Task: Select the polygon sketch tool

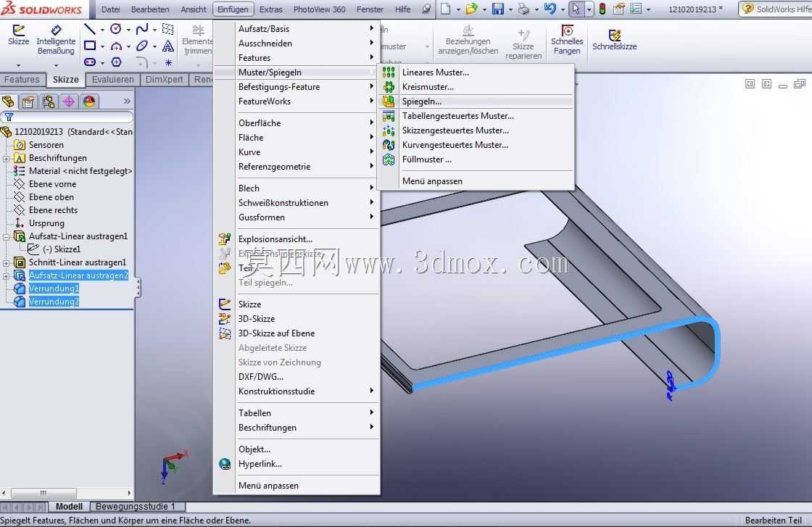Action: coord(116,62)
